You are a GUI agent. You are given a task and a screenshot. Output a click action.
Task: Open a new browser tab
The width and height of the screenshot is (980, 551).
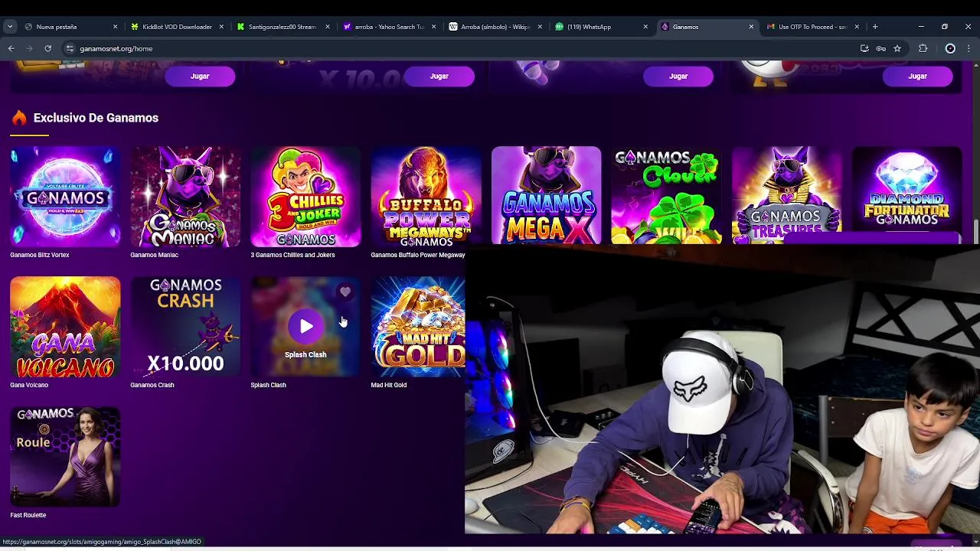875,27
